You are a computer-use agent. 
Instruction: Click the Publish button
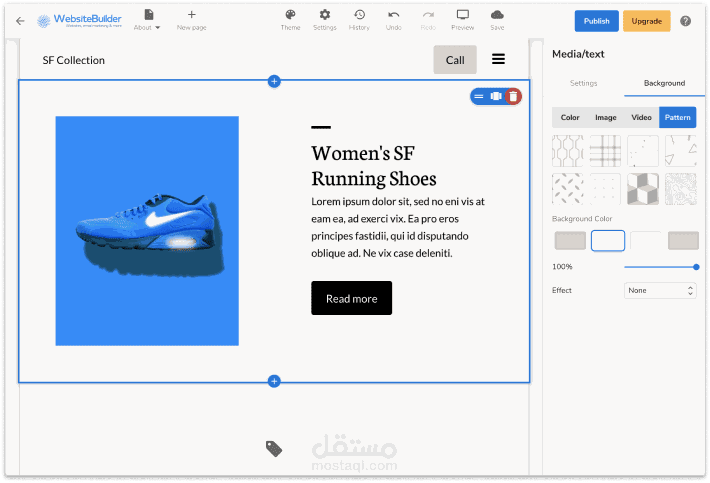(596, 21)
